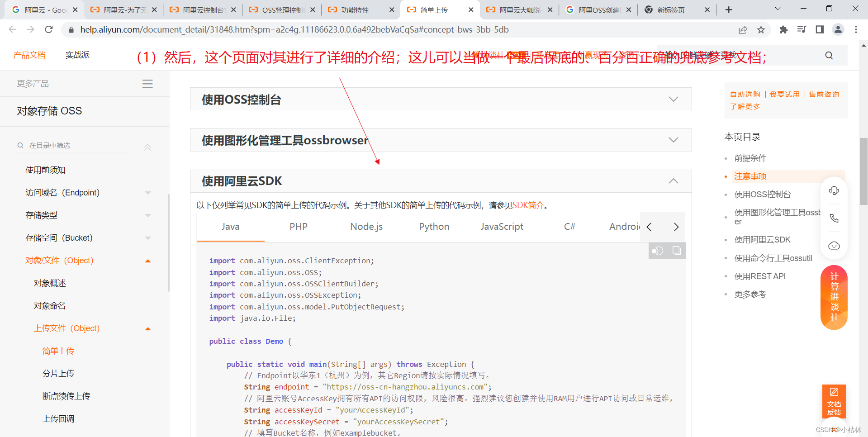This screenshot has height=437, width=868.
Task: Open the Chrome three-dot menu
Action: 856,29
